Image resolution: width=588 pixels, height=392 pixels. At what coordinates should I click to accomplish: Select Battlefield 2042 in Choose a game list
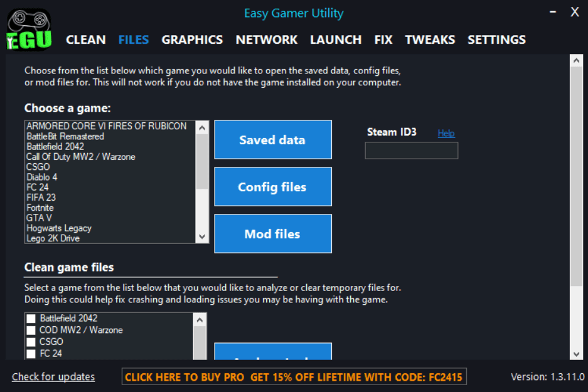click(110, 147)
